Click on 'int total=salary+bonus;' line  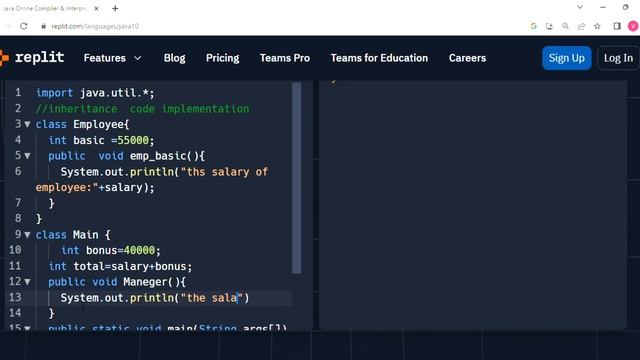point(120,267)
